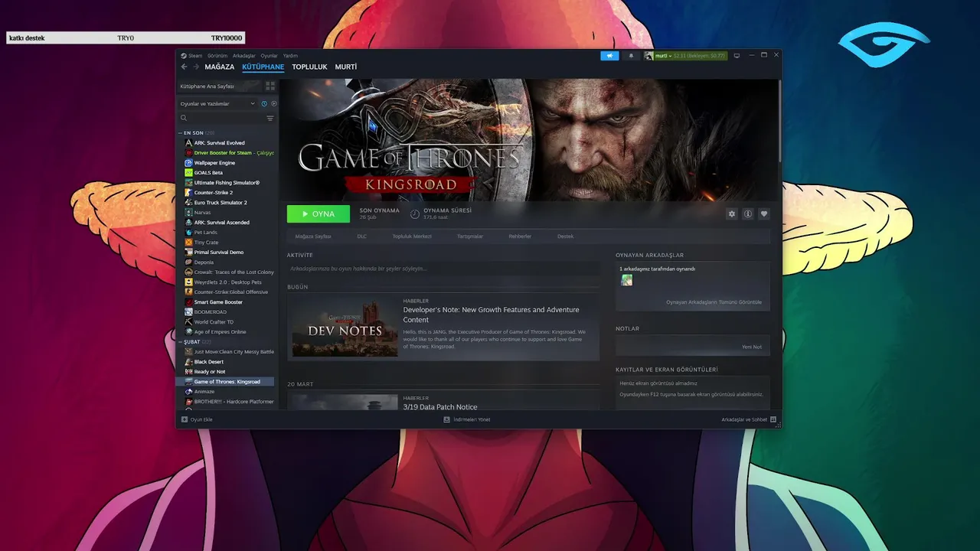
Task: Open the Destek tab
Action: [566, 236]
